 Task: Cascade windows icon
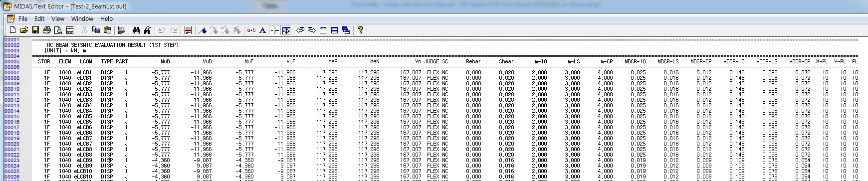[346, 30]
